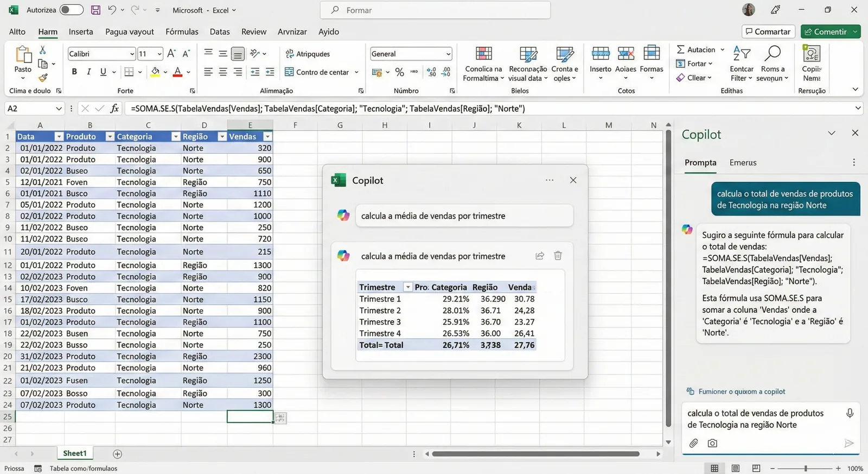868x474 pixels.
Task: Collapse the Copilot pane with chevron
Action: (x=832, y=134)
